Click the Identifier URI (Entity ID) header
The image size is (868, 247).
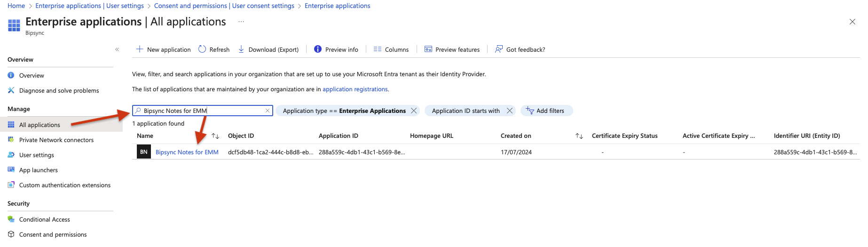[807, 135]
